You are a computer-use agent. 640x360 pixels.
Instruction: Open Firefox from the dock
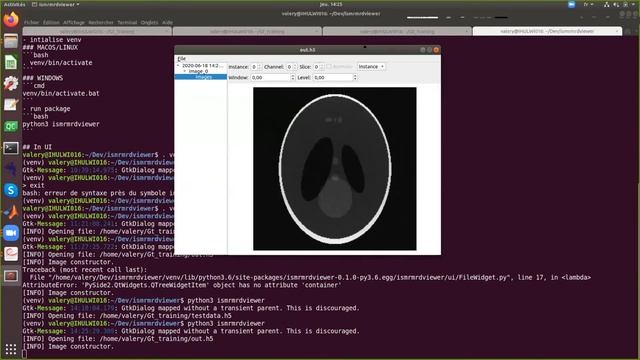tap(11, 19)
